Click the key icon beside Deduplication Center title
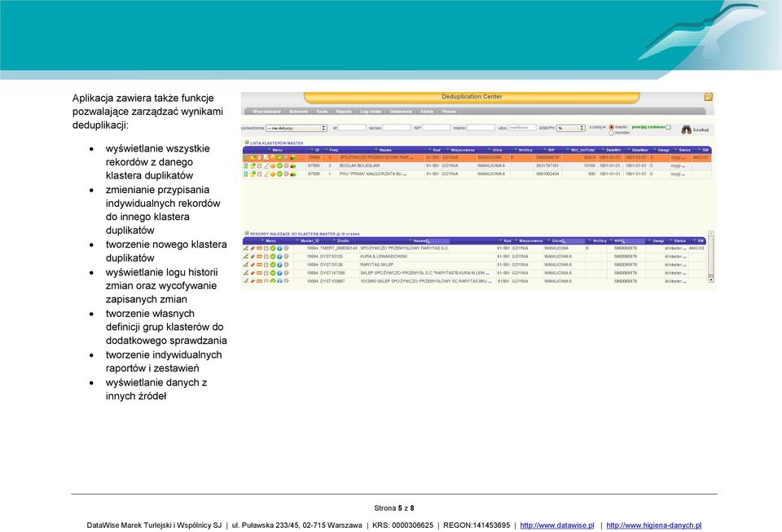Screen dimensions: 782x532 pos(708,97)
